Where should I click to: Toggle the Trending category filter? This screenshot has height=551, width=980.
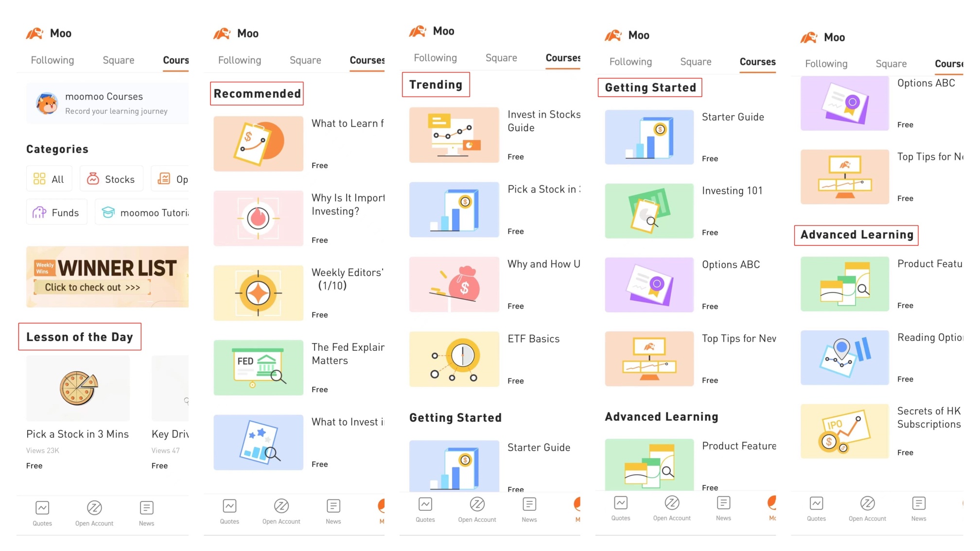tap(437, 85)
